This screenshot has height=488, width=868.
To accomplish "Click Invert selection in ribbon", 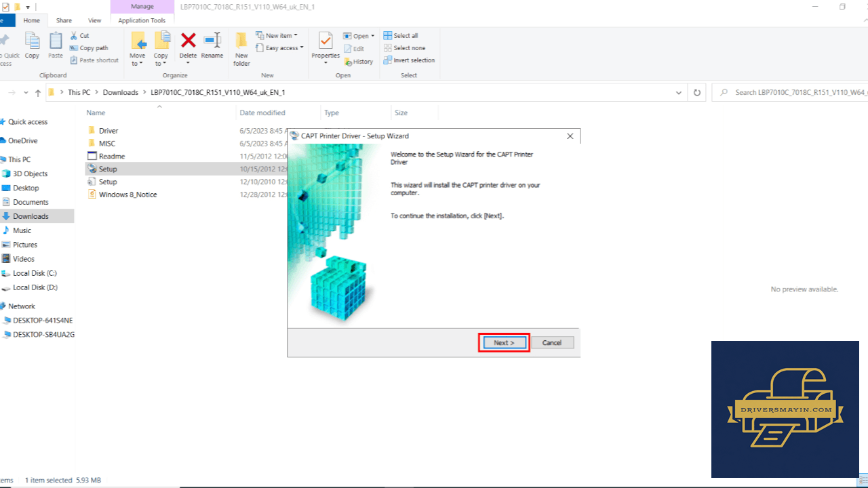I will (x=409, y=60).
